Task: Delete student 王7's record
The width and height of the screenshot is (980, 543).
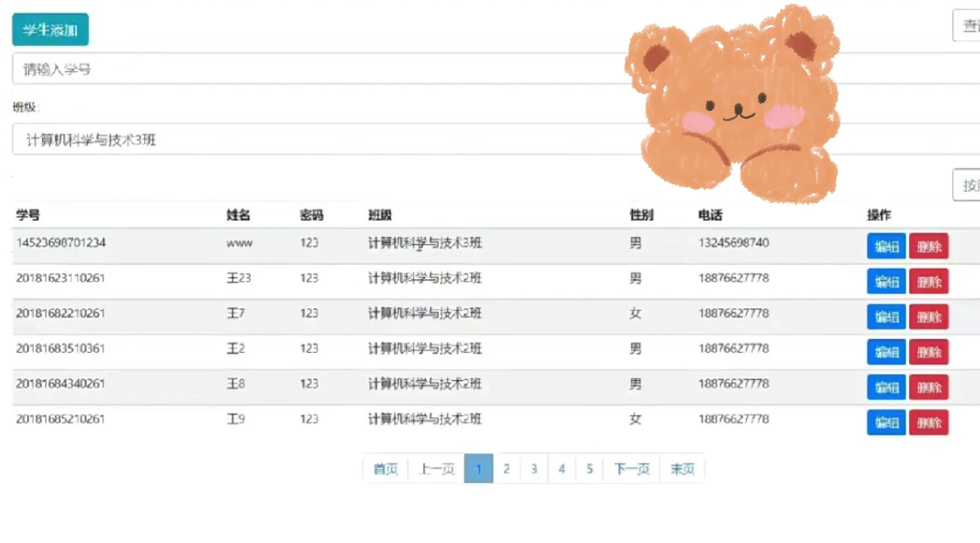Action: (x=928, y=316)
